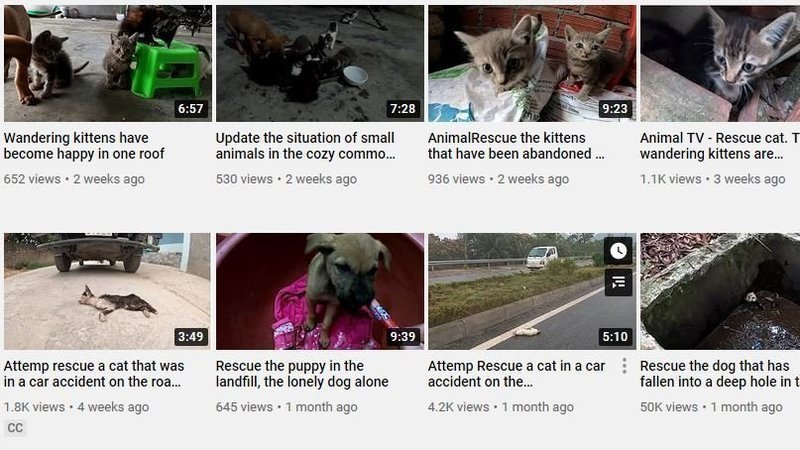Screen dimensions: 800x450
Task: Open 'Rescue the puppy in the landfill' title
Action: 302,374
